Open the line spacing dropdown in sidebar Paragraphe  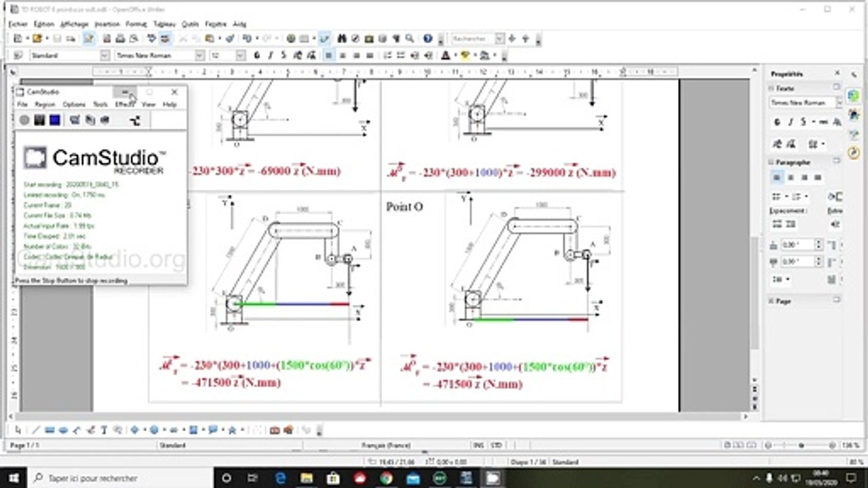pyautogui.click(x=781, y=279)
